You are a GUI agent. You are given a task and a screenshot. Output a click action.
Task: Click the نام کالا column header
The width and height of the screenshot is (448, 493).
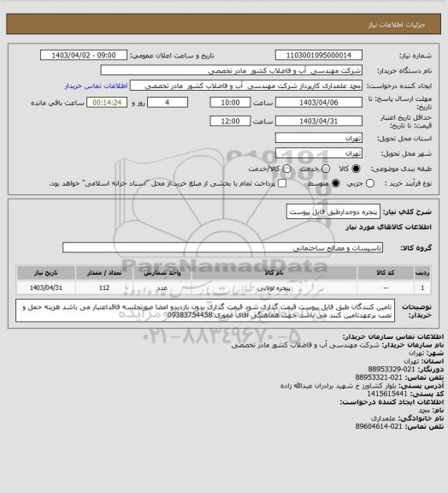pyautogui.click(x=274, y=272)
